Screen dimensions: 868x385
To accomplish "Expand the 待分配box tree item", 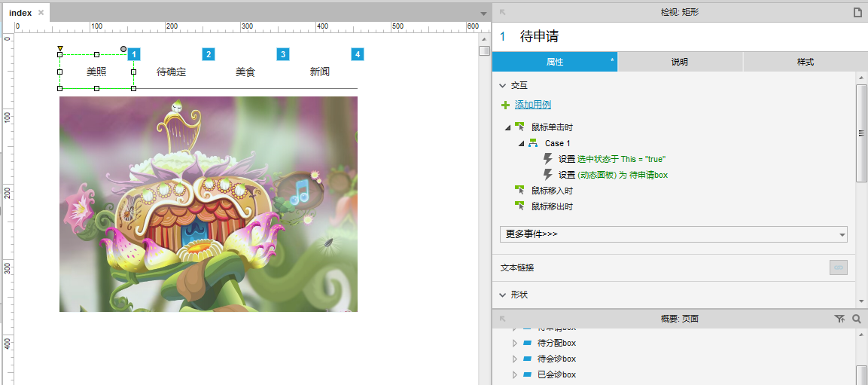I will point(515,344).
